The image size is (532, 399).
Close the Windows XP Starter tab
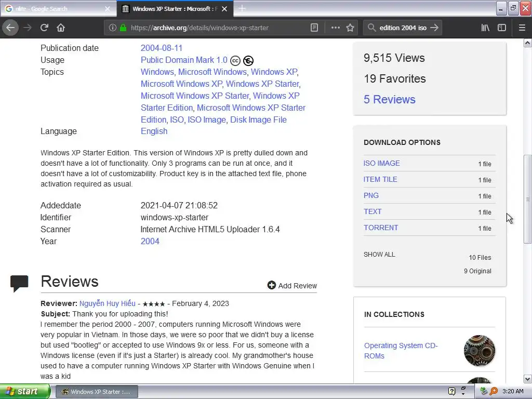point(224,9)
